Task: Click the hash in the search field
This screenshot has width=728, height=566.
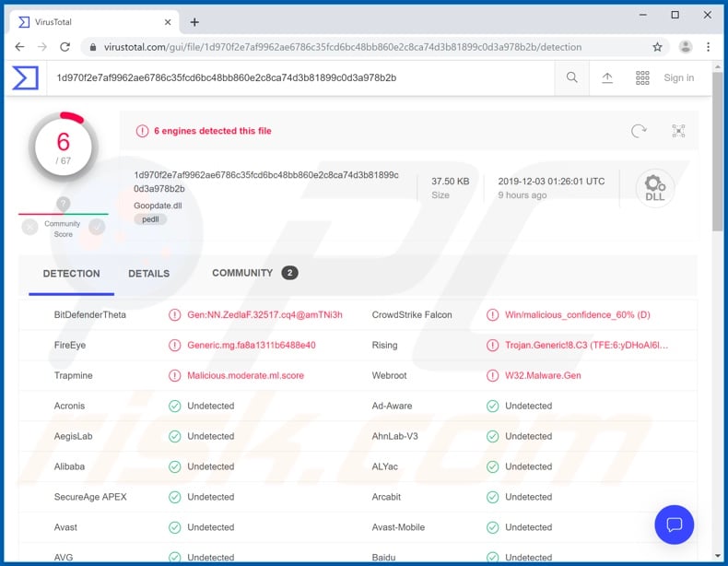Action: pyautogui.click(x=226, y=77)
